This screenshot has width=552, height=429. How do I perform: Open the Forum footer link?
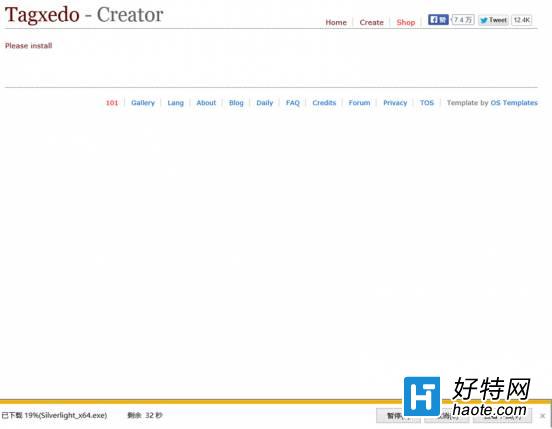click(359, 103)
